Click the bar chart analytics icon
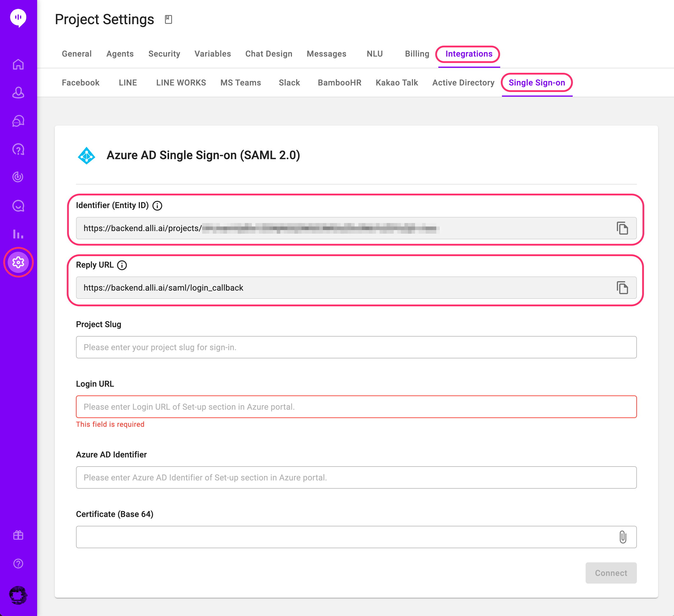 tap(18, 234)
